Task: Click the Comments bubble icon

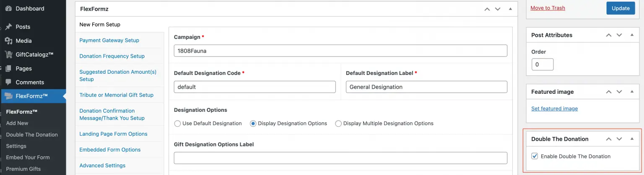Action: click(x=8, y=82)
